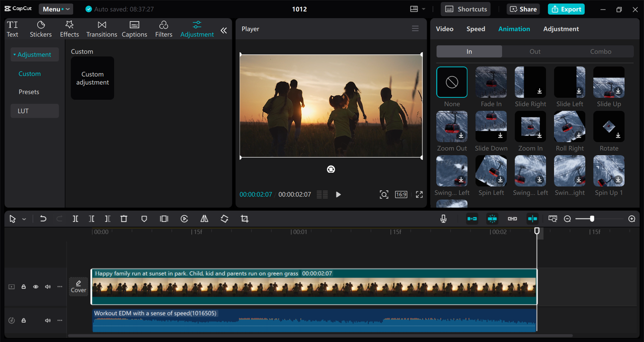
Task: Select the Crop tool
Action: point(245,219)
